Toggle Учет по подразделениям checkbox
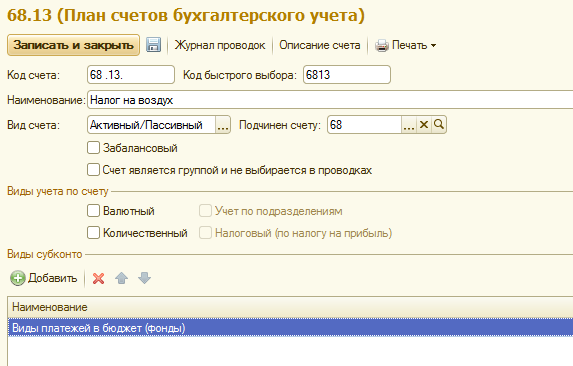The height and width of the screenshot is (366, 573). pos(205,211)
